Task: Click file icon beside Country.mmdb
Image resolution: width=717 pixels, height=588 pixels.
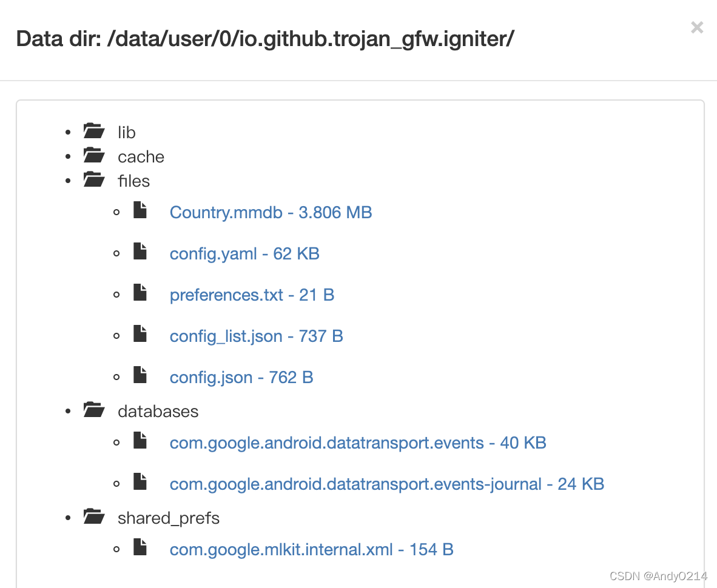Action: point(140,211)
